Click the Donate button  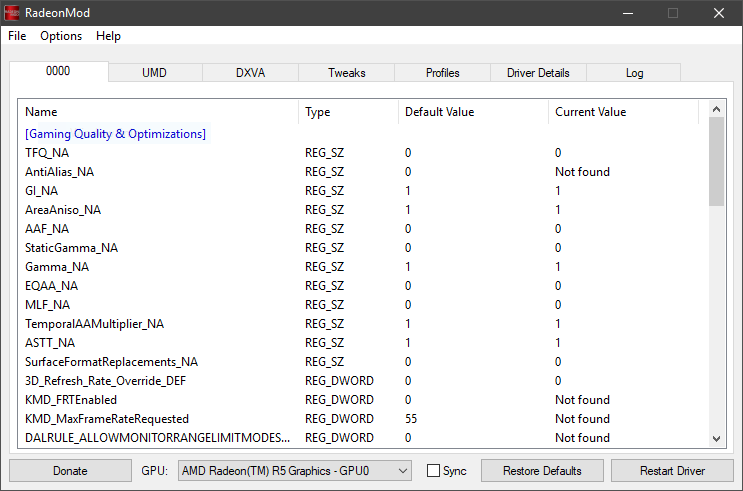click(x=70, y=471)
